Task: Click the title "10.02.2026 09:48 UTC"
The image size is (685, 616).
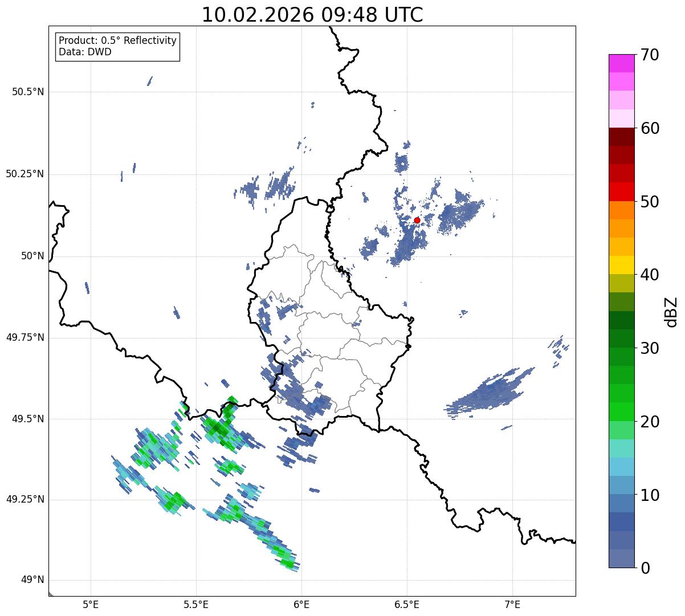Action: pyautogui.click(x=312, y=15)
